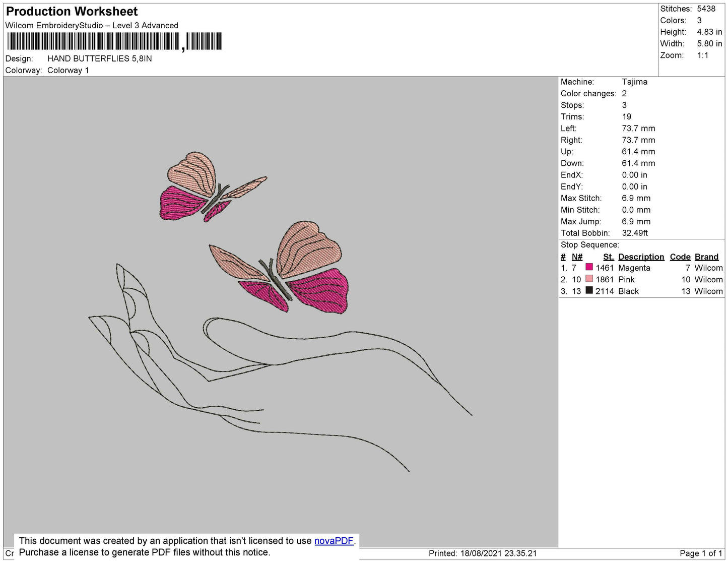Click the Up value 61.4 mm
The width and height of the screenshot is (728, 563).
[638, 151]
